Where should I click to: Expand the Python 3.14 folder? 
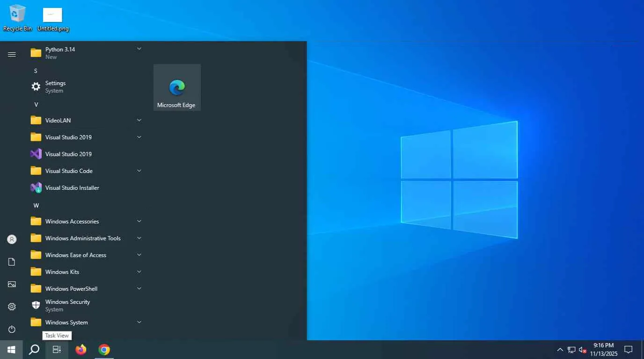click(87, 53)
